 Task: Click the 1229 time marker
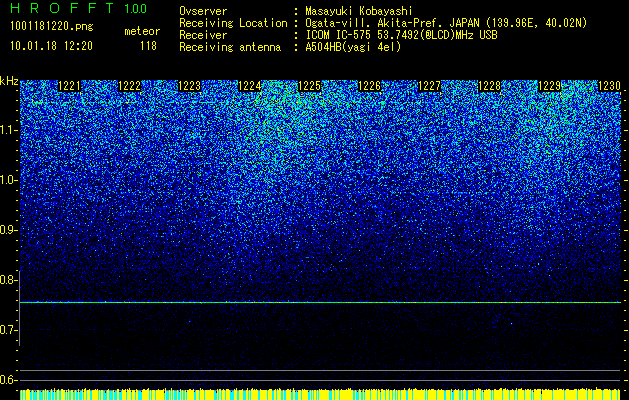pyautogui.click(x=550, y=86)
